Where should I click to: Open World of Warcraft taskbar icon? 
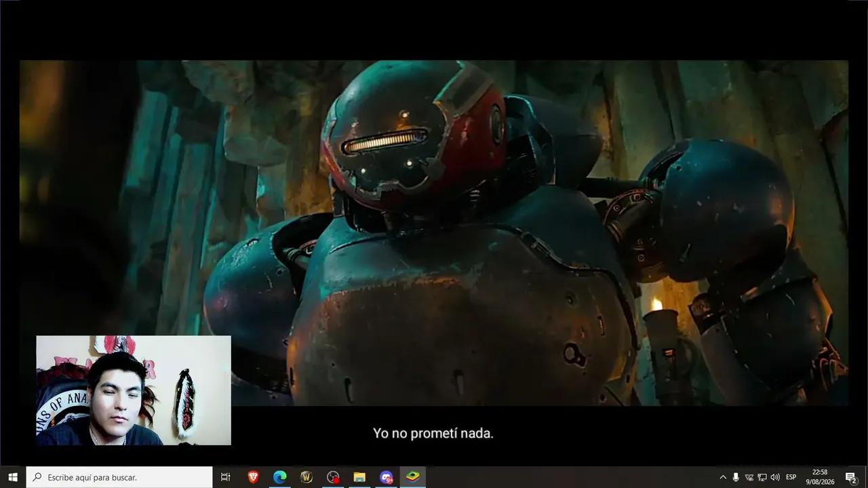pos(306,477)
